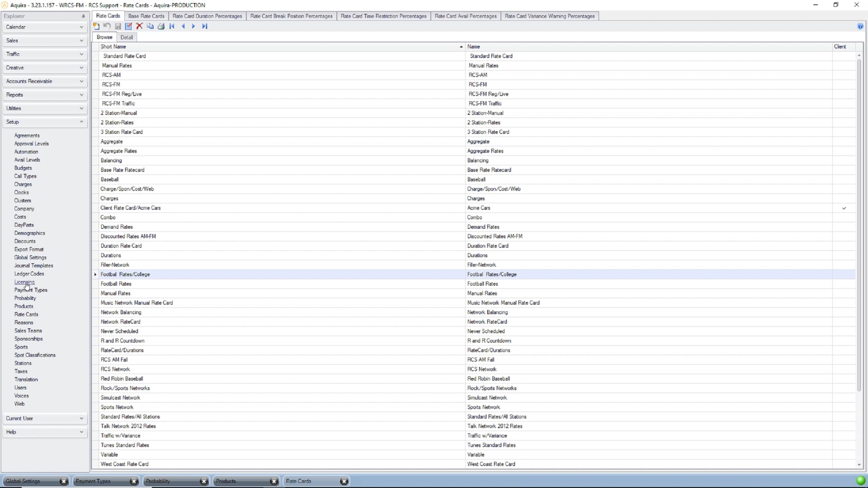Toggle Client checkmark for Acme Cars row
868x488 pixels.
[x=844, y=208]
